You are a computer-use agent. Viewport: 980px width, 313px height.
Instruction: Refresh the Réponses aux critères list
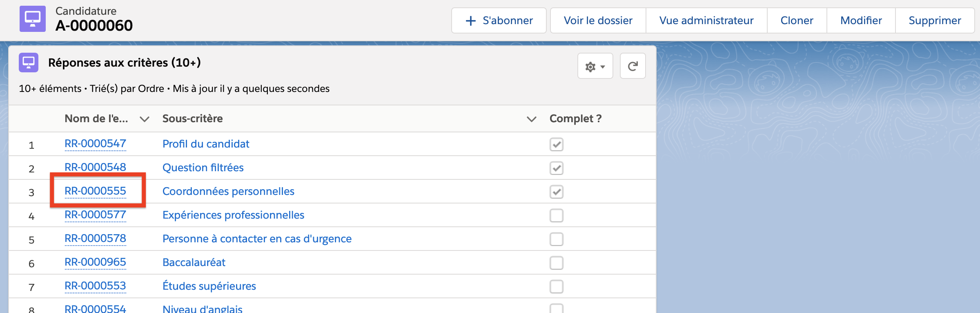point(633,66)
